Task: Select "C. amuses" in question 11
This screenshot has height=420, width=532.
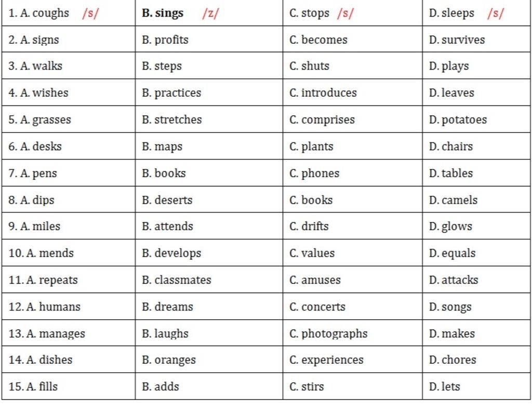Action: (x=315, y=280)
